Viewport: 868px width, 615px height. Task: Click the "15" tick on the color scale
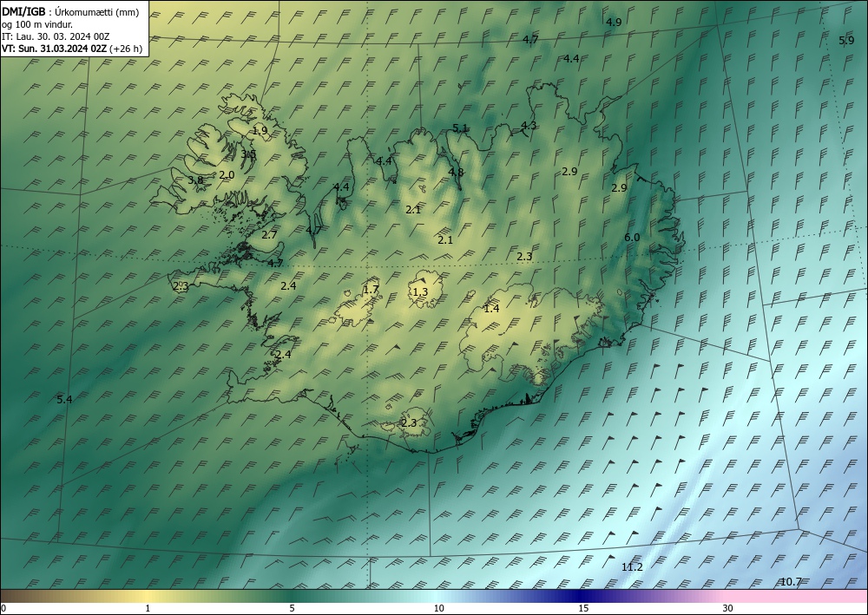[x=583, y=608]
